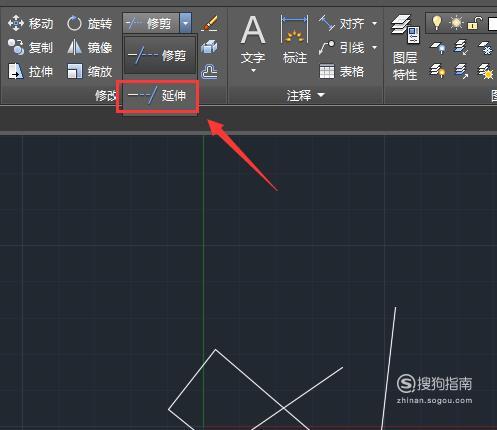497x430 pixels.
Task: Click the Explode (box) tool icon
Action: 209,48
